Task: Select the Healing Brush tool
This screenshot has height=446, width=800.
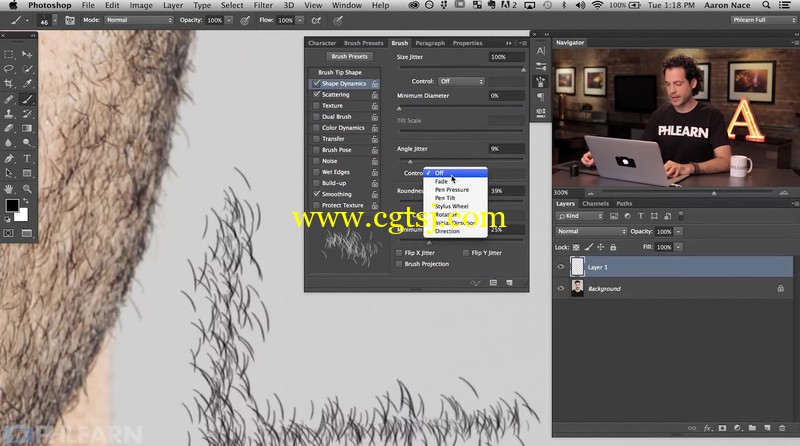Action: coord(9,99)
